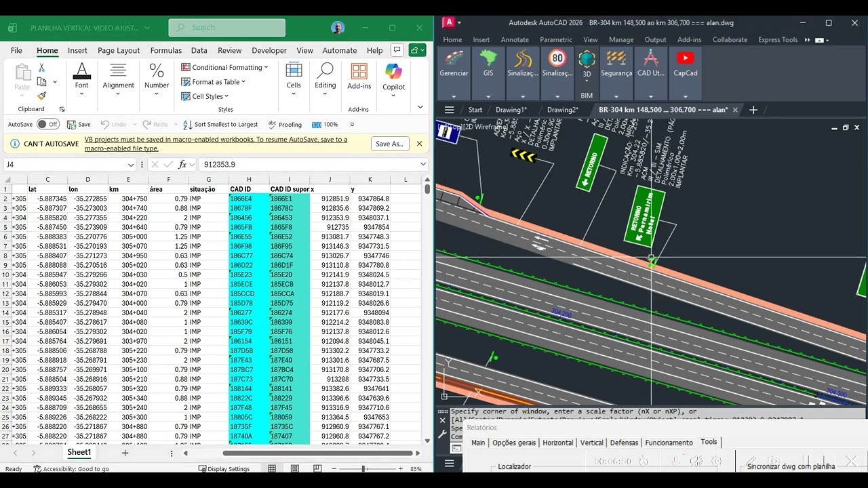Click the Save icon in Quick Access toolbar

click(79, 125)
